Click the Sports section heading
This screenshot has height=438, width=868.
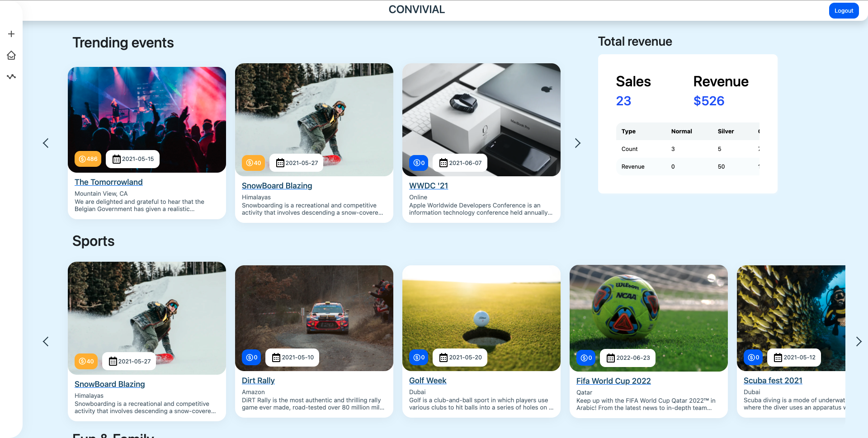[94, 241]
